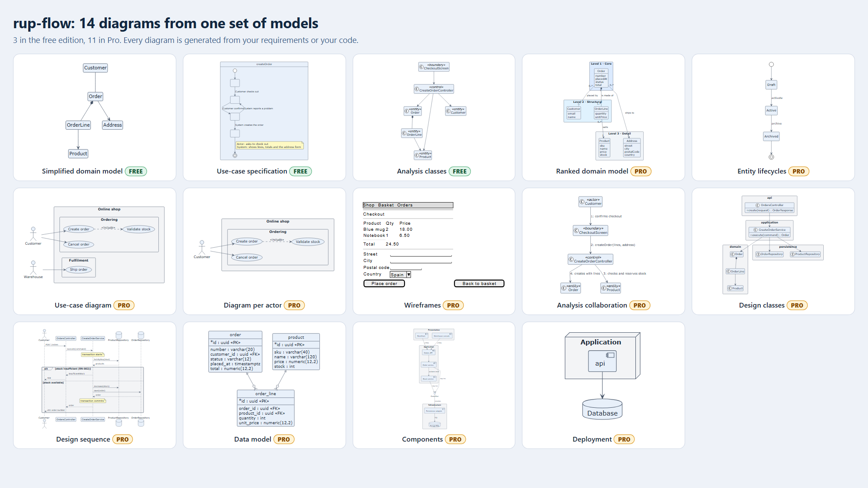Click 'Analysis collaboration' caption text
This screenshot has width=868, height=488.
(x=592, y=305)
